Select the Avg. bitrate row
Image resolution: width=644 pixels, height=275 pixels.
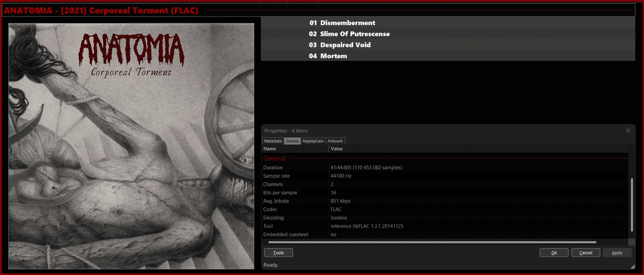click(x=445, y=201)
